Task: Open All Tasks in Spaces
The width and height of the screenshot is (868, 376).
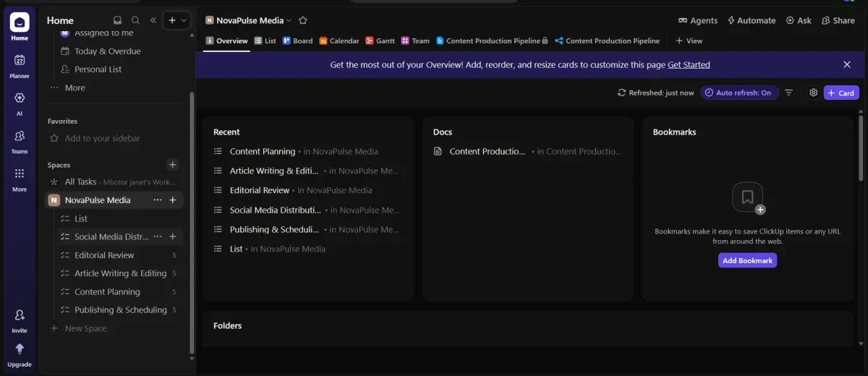Action: coord(80,181)
